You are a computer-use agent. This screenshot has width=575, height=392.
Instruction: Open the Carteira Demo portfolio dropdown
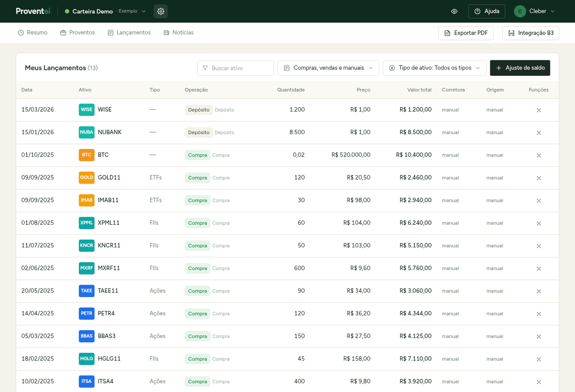[106, 12]
